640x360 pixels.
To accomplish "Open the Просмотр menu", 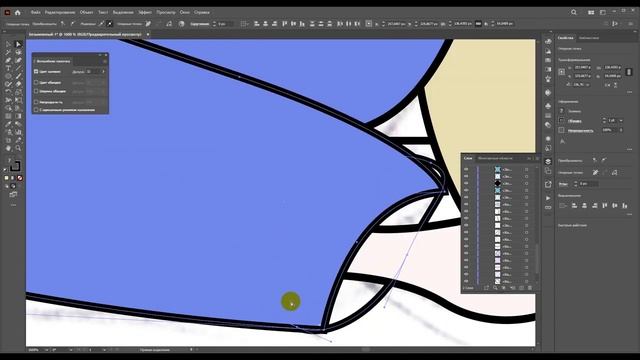I will 166,12.
